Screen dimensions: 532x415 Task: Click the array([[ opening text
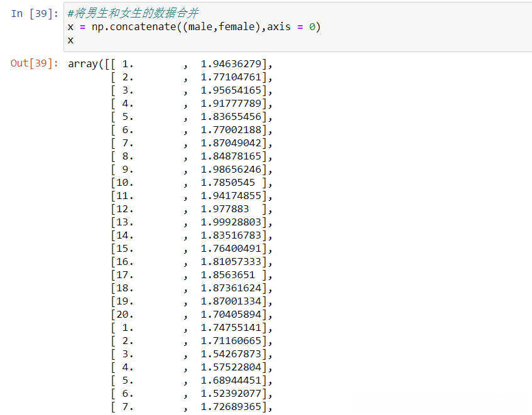coord(92,64)
